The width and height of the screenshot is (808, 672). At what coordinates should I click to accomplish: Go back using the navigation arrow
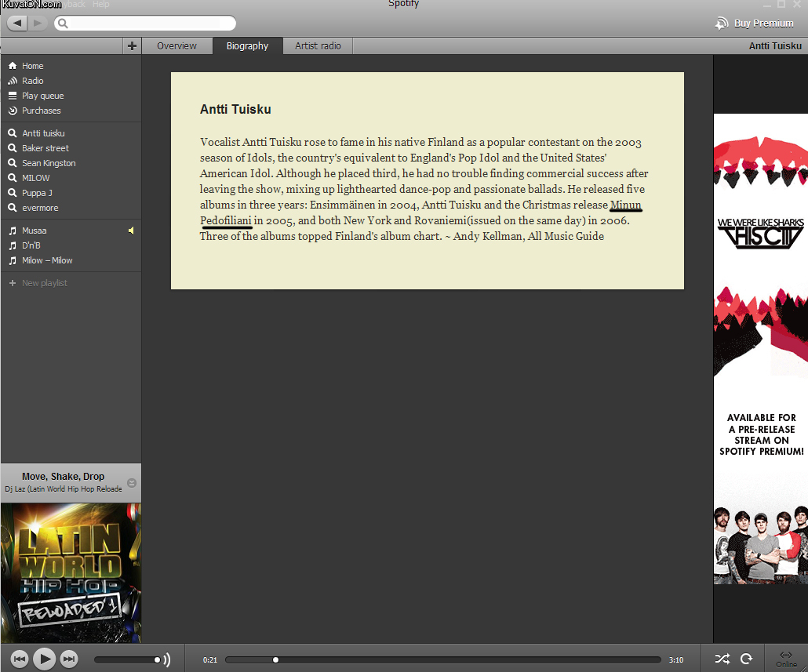(x=17, y=24)
